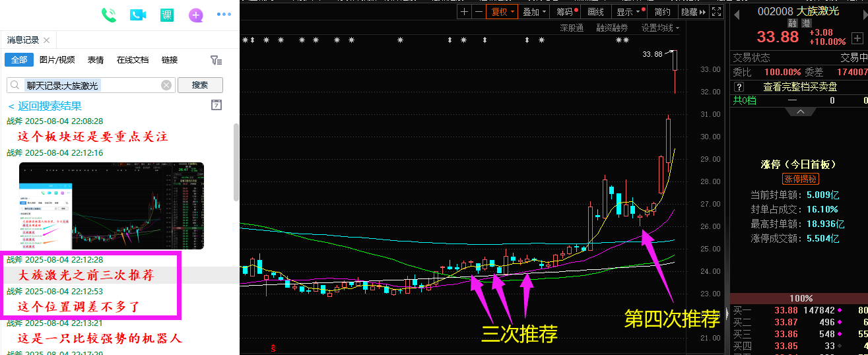Click the chat history vertical scrollbar
This screenshot has width=868, height=355.
(x=236, y=162)
